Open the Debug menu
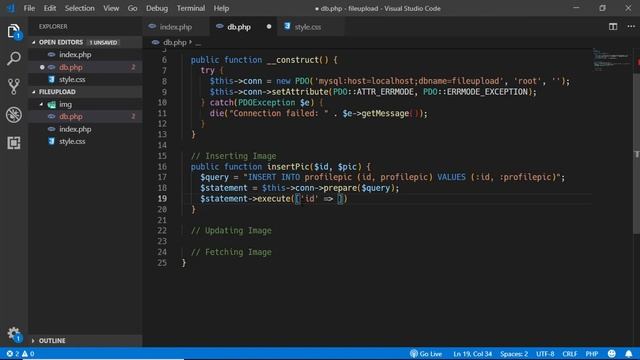Viewport: 640px width, 360px height. [x=157, y=8]
